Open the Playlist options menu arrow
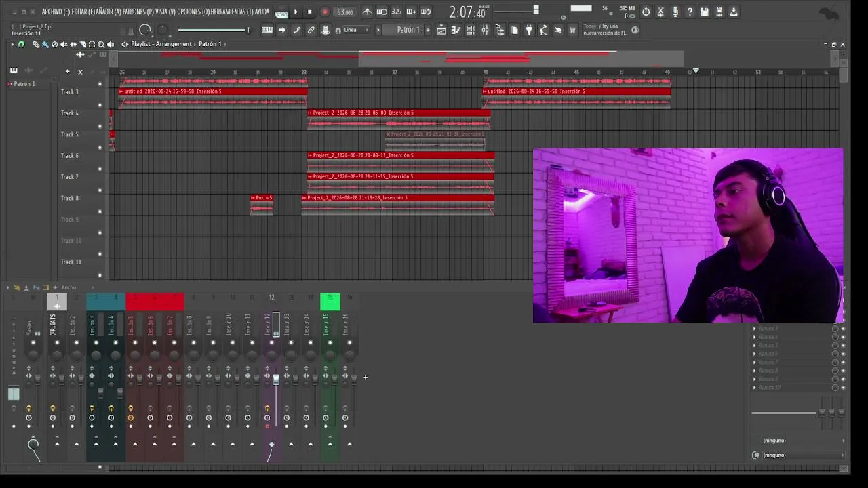868x488 pixels. [12, 44]
